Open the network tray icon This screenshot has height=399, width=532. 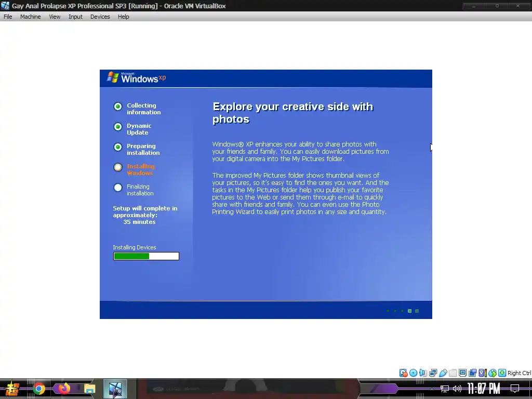445,389
